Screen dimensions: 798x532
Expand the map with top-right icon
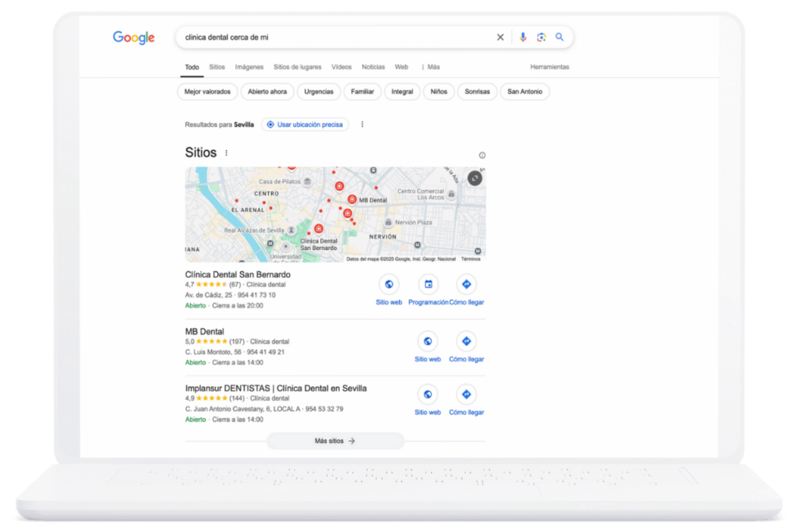(475, 178)
